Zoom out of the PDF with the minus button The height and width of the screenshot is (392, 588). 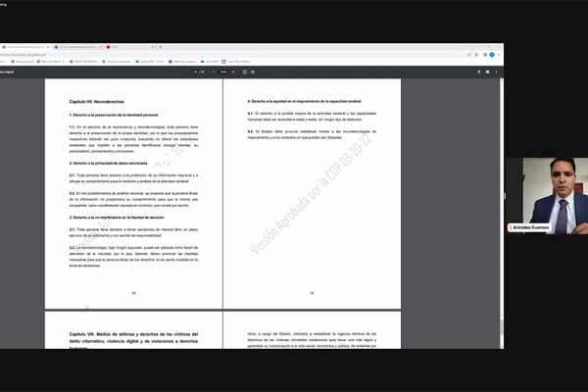[x=214, y=72]
